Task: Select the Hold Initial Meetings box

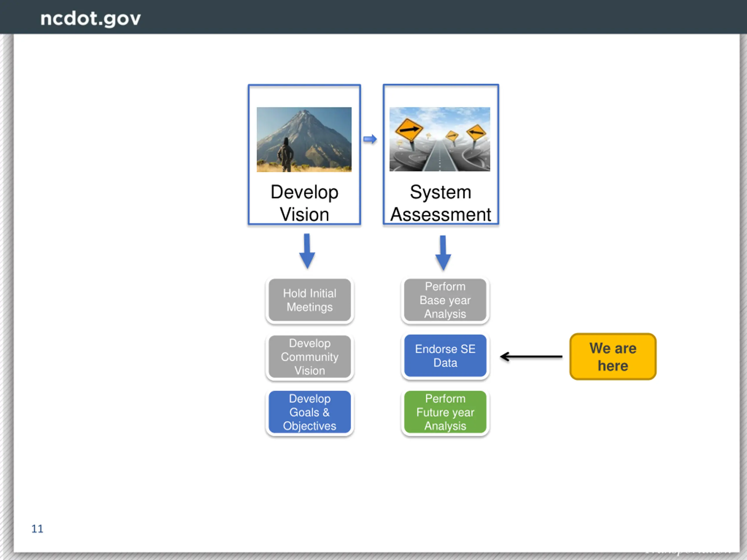Action: click(310, 300)
